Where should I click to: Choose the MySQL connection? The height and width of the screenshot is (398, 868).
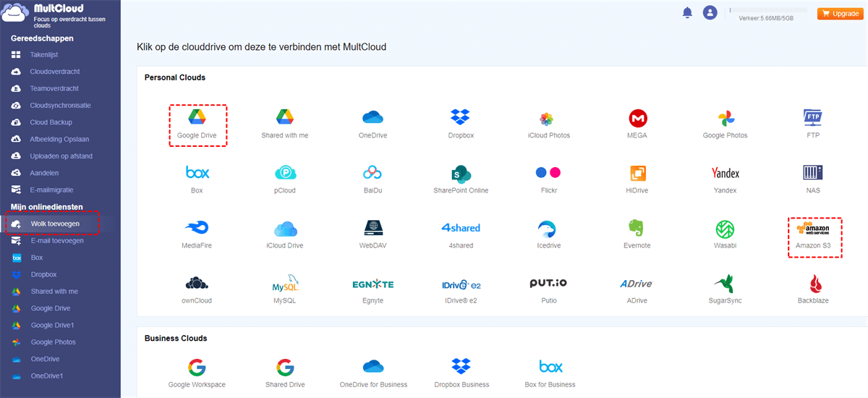click(285, 290)
